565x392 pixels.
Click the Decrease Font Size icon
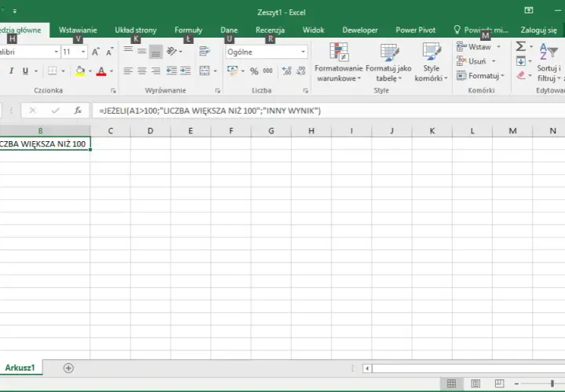point(110,52)
